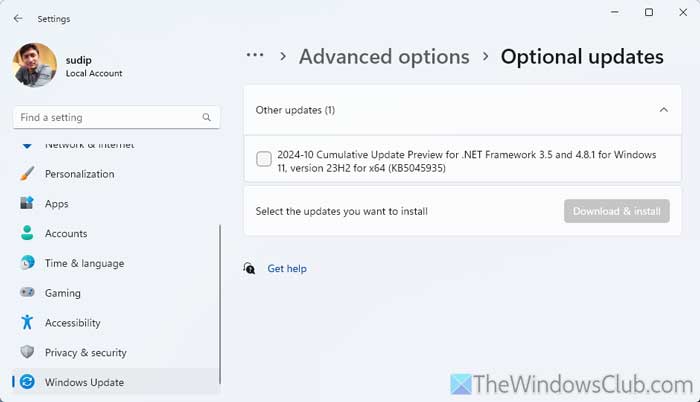The height and width of the screenshot is (402, 700).
Task: Click the Find a setting search box
Action: click(x=117, y=117)
